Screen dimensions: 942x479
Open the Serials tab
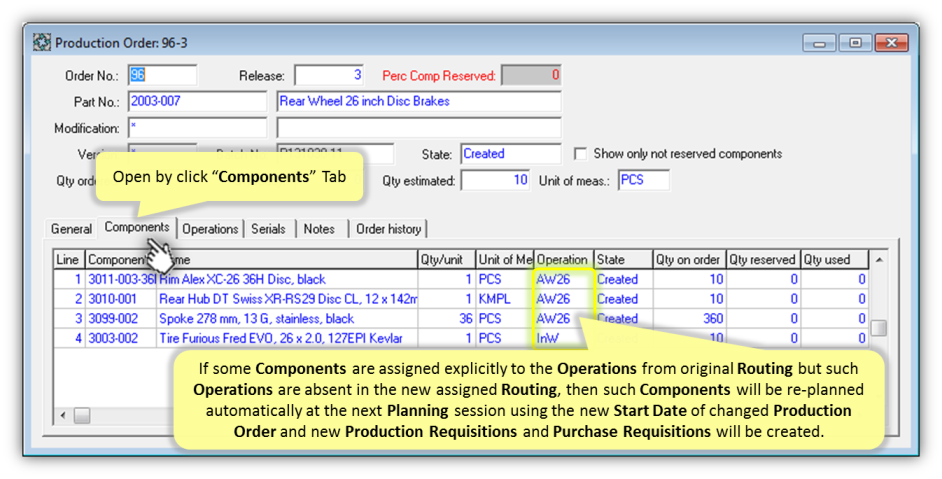pyautogui.click(x=268, y=229)
